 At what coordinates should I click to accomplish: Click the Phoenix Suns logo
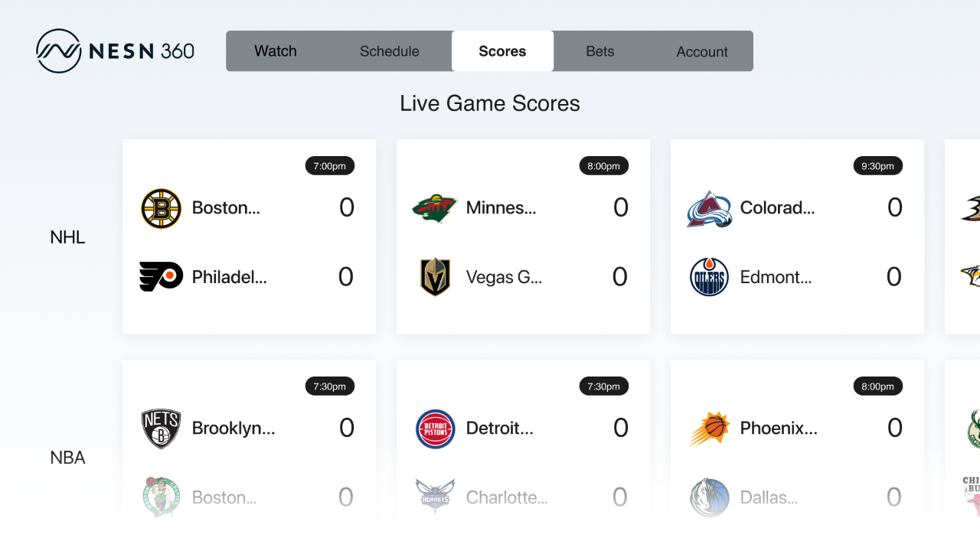pos(710,428)
